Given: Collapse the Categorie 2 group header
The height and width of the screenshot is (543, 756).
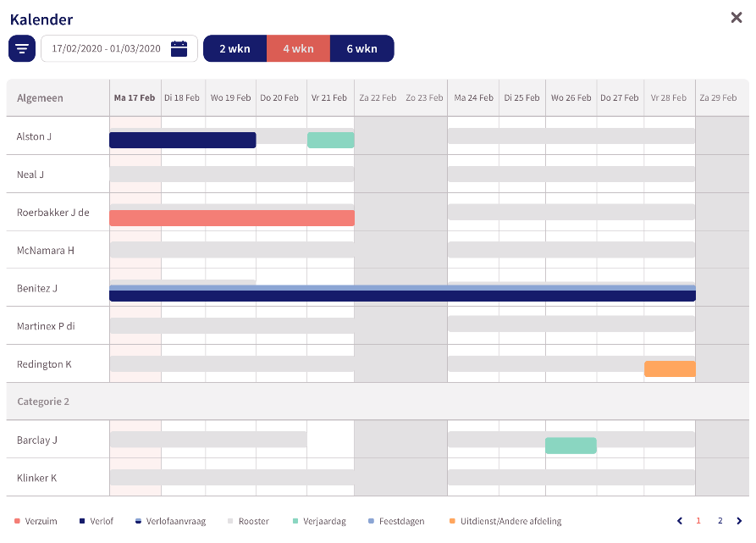Looking at the screenshot, I should [x=378, y=402].
